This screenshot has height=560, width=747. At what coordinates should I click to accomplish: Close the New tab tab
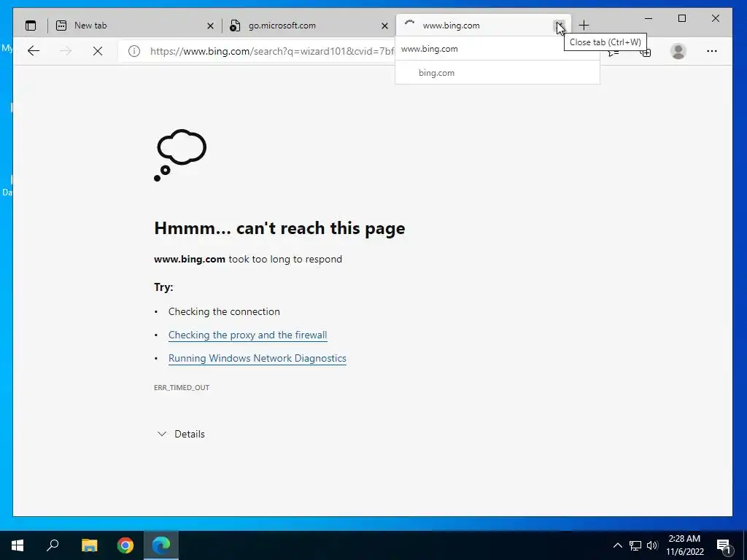point(210,26)
